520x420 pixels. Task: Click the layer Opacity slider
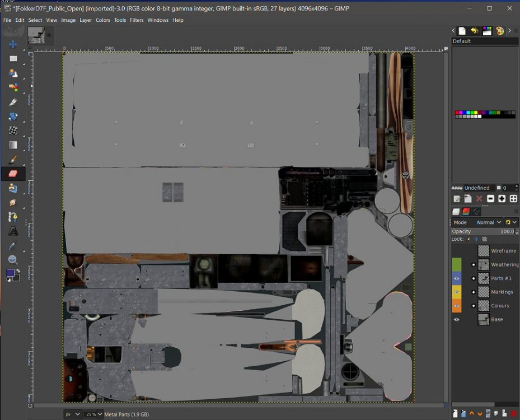click(x=481, y=231)
